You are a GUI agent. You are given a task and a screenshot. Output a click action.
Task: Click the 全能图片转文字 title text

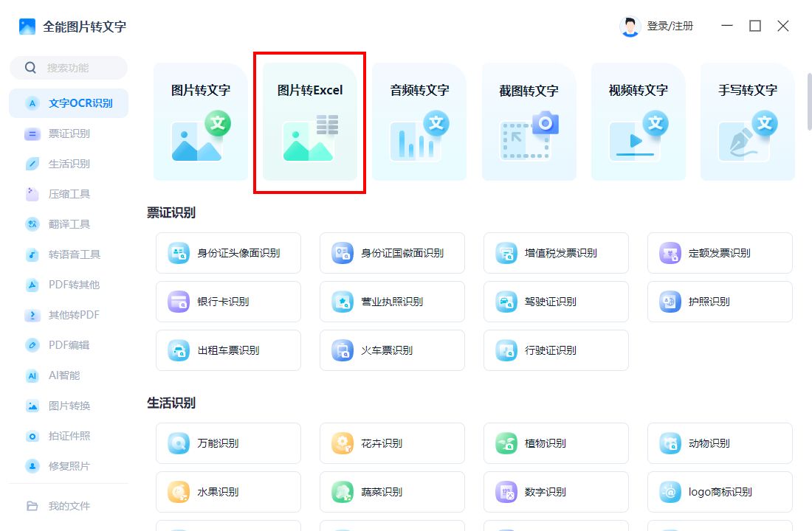click(84, 27)
